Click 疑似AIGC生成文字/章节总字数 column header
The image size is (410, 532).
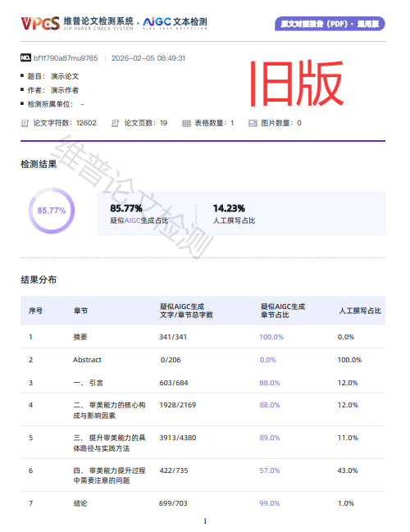[x=186, y=311]
